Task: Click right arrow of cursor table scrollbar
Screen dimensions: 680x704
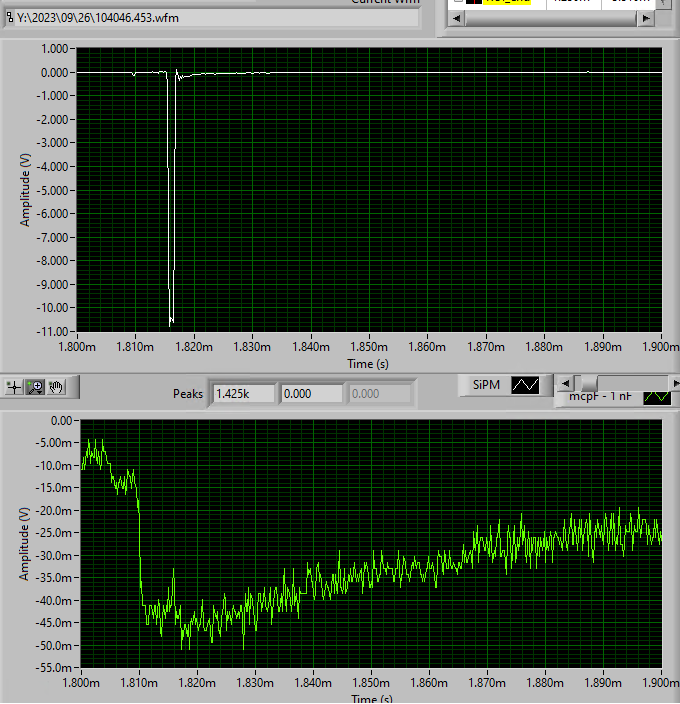Action: click(x=645, y=18)
